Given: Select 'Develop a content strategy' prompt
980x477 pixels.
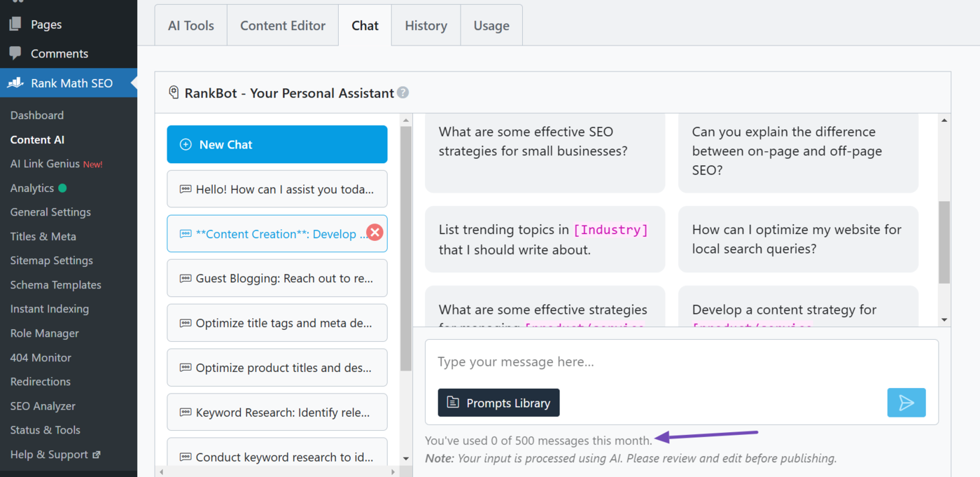Looking at the screenshot, I should pyautogui.click(x=798, y=306).
